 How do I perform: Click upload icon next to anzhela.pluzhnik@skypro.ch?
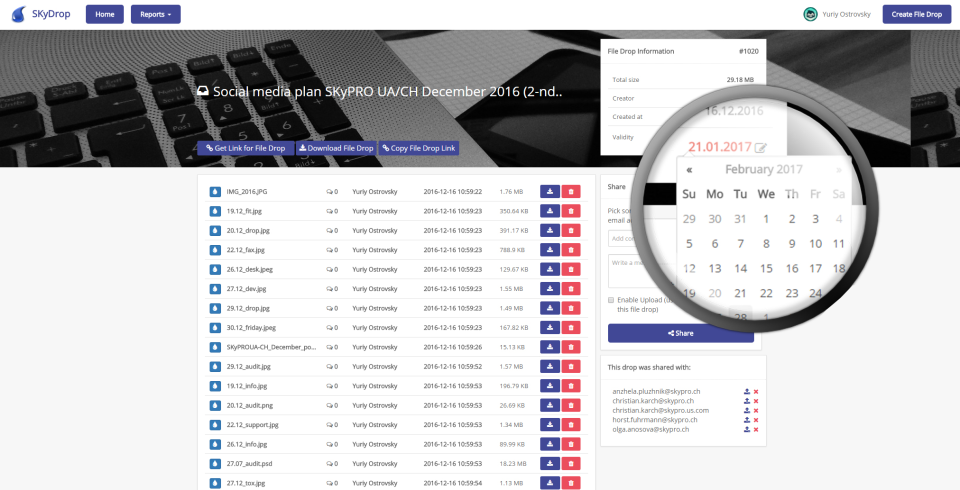746,391
